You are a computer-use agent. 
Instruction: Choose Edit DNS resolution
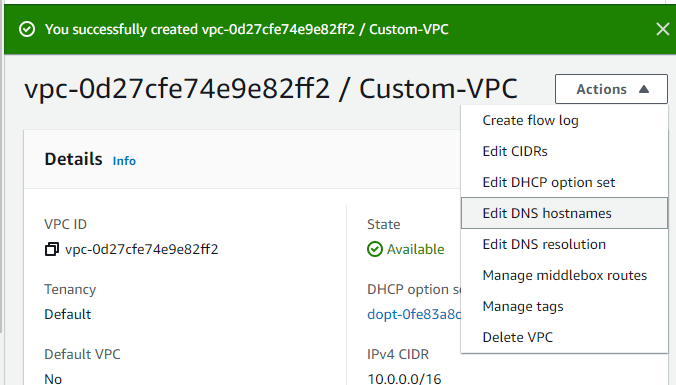click(564, 244)
